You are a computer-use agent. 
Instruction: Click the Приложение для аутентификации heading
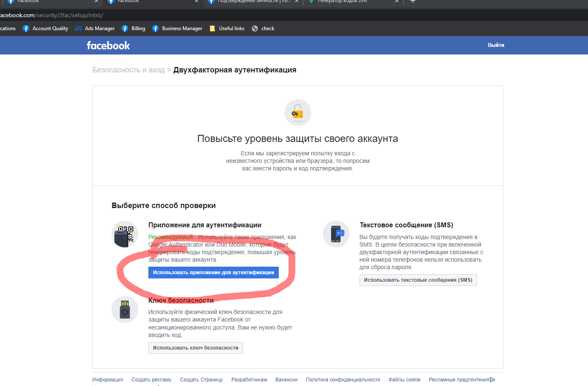pos(205,225)
